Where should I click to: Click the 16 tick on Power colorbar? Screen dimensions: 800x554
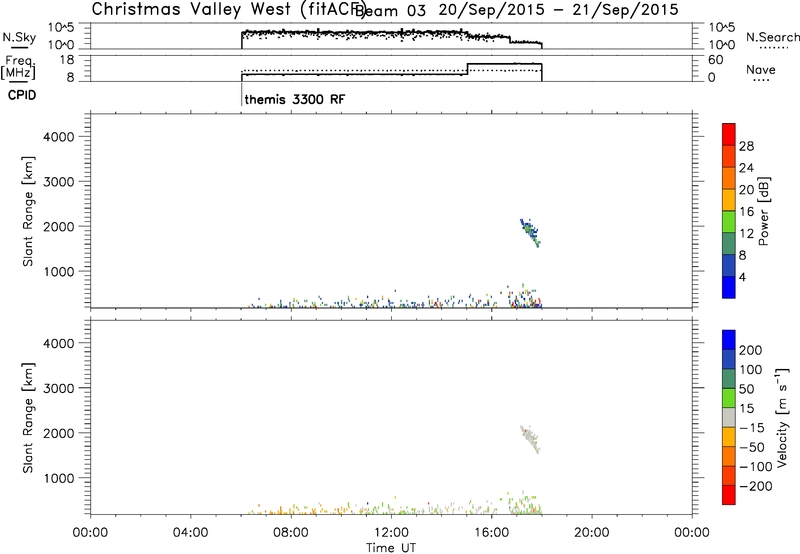coord(746,212)
